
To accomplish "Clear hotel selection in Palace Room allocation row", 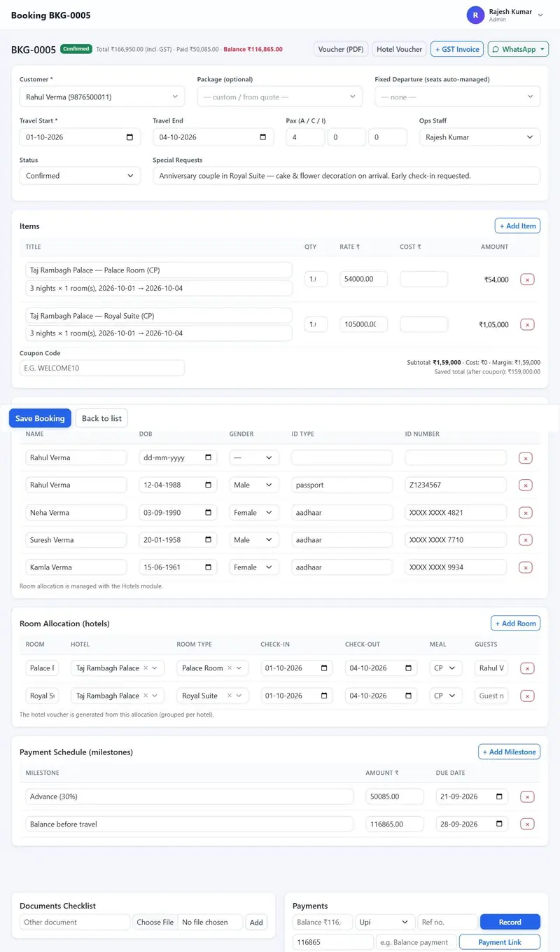I will click(x=146, y=668).
